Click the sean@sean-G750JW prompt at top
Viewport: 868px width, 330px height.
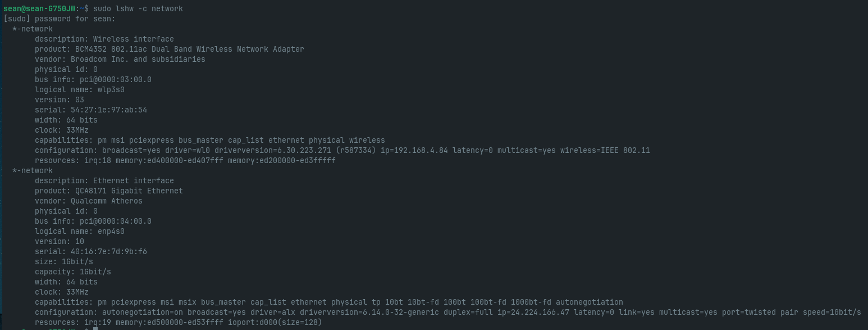coord(39,8)
